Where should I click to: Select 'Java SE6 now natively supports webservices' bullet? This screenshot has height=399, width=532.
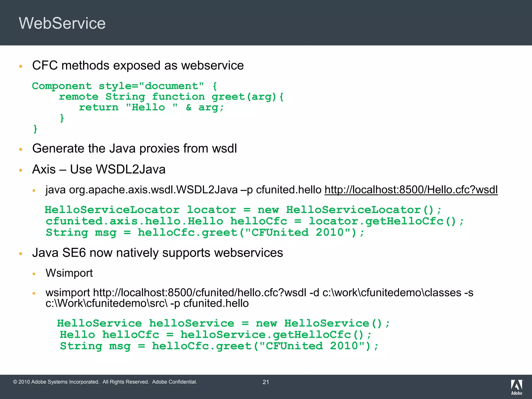(x=157, y=253)
